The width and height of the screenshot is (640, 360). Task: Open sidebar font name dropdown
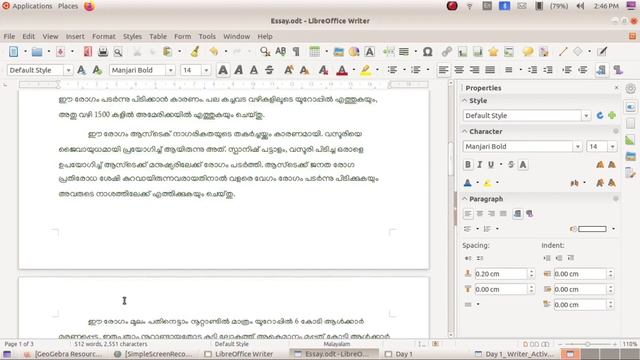578,147
